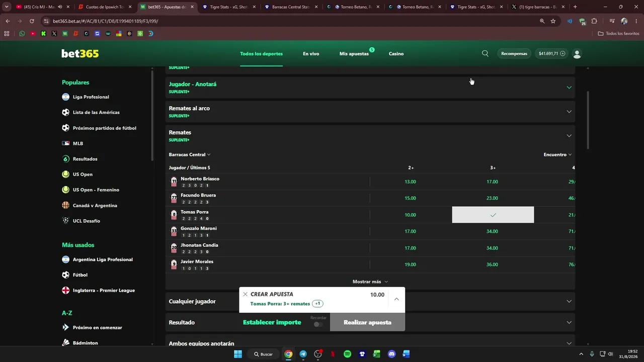Viewport: 644px width, 362px height.
Task: Open Lista de las Américas link
Action: [96, 113]
